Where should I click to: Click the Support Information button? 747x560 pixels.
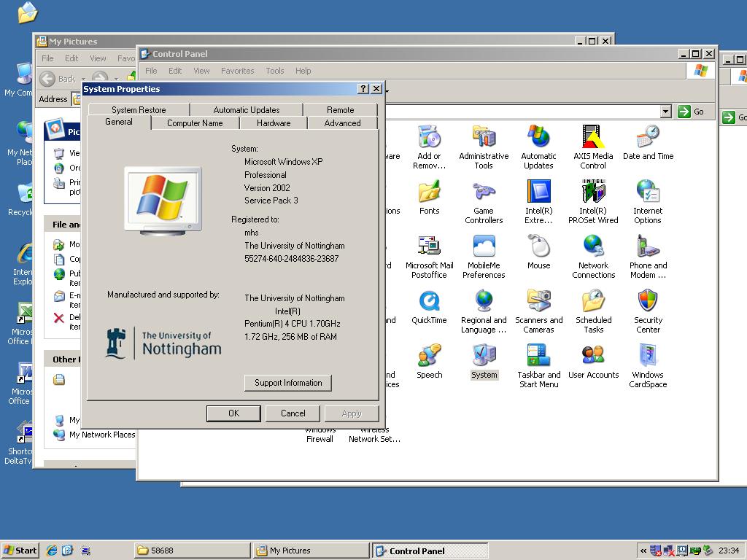point(287,383)
